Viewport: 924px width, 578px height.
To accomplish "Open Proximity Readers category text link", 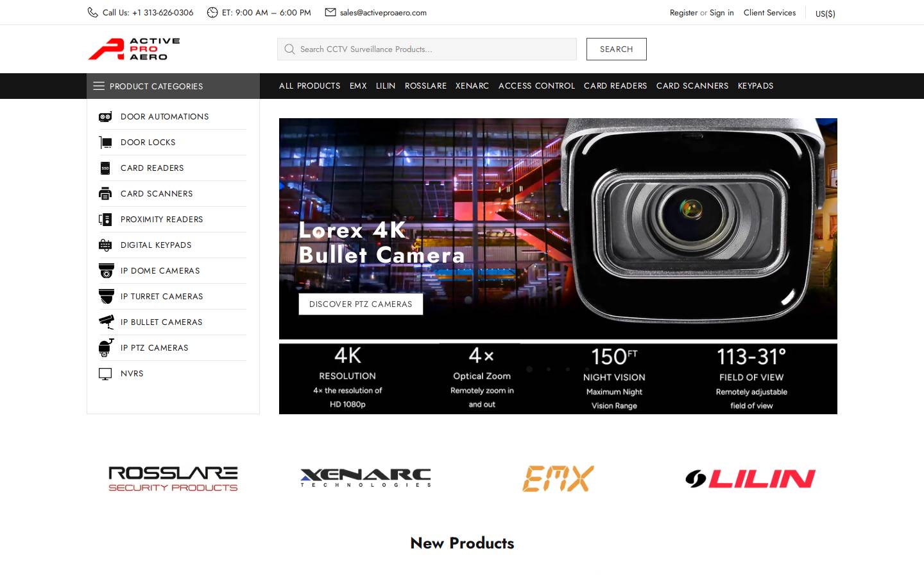I will click(x=162, y=219).
